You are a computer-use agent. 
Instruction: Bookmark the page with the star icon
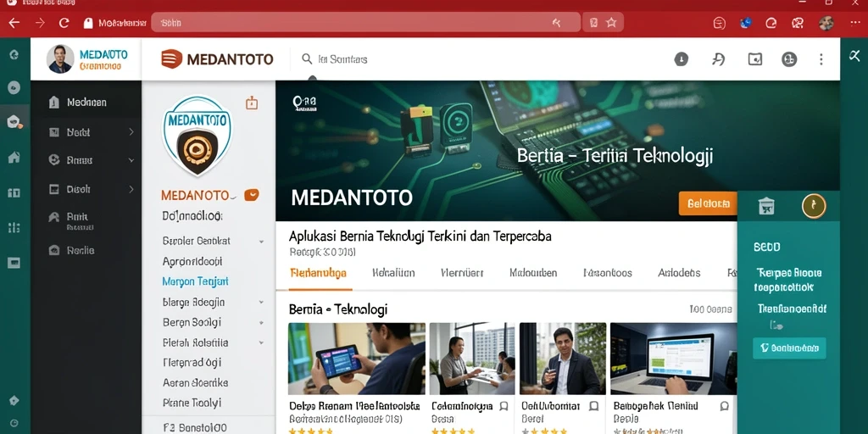(x=611, y=23)
